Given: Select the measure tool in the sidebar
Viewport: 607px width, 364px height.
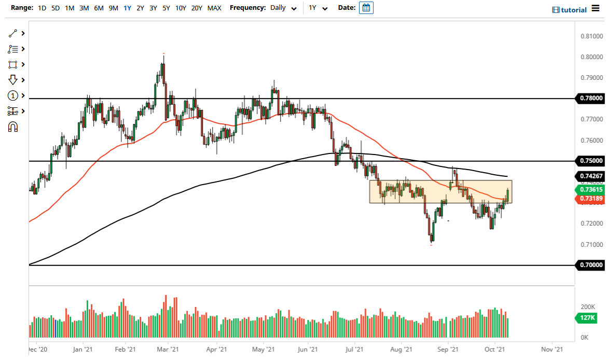Looking at the screenshot, I should point(13,111).
